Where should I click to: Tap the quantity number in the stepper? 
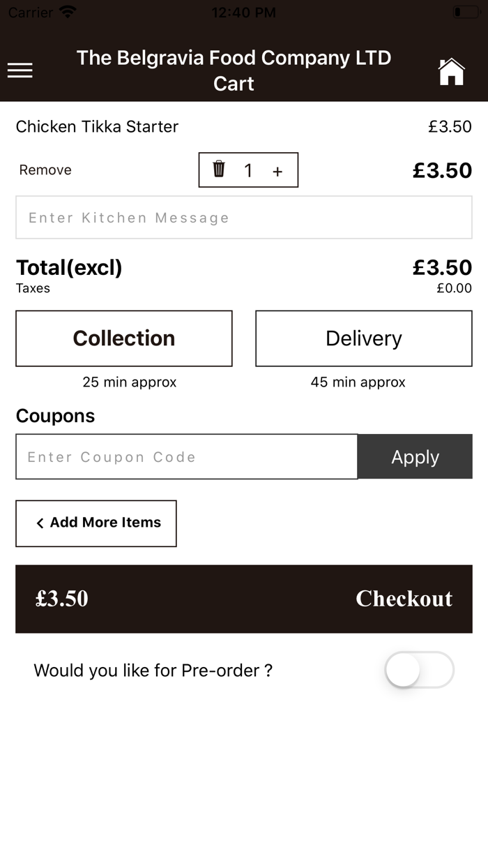pyautogui.click(x=248, y=171)
